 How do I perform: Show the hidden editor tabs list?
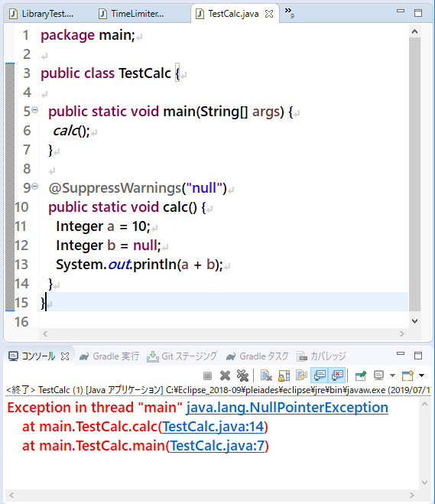click(289, 12)
